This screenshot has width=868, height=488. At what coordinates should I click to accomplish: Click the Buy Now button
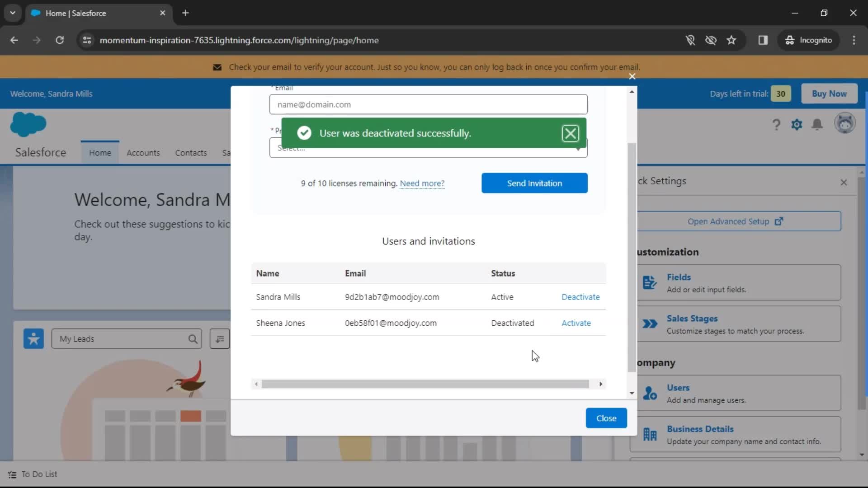(829, 94)
